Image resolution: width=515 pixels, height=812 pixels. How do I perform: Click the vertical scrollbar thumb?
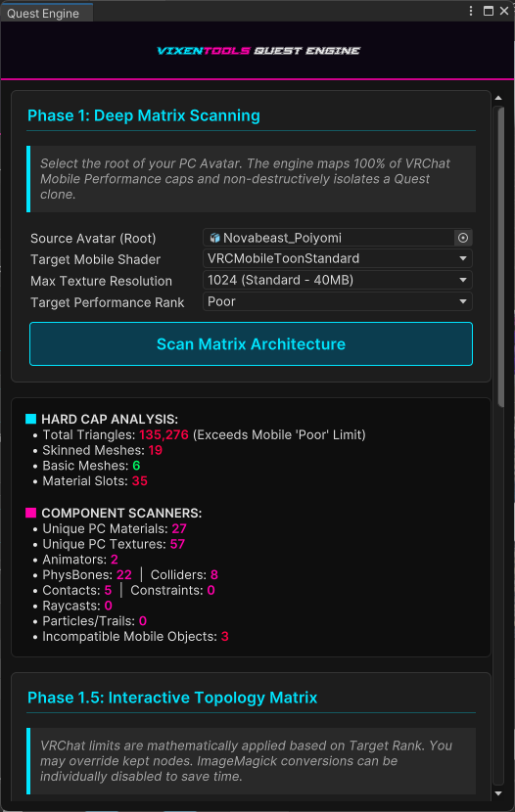500,257
